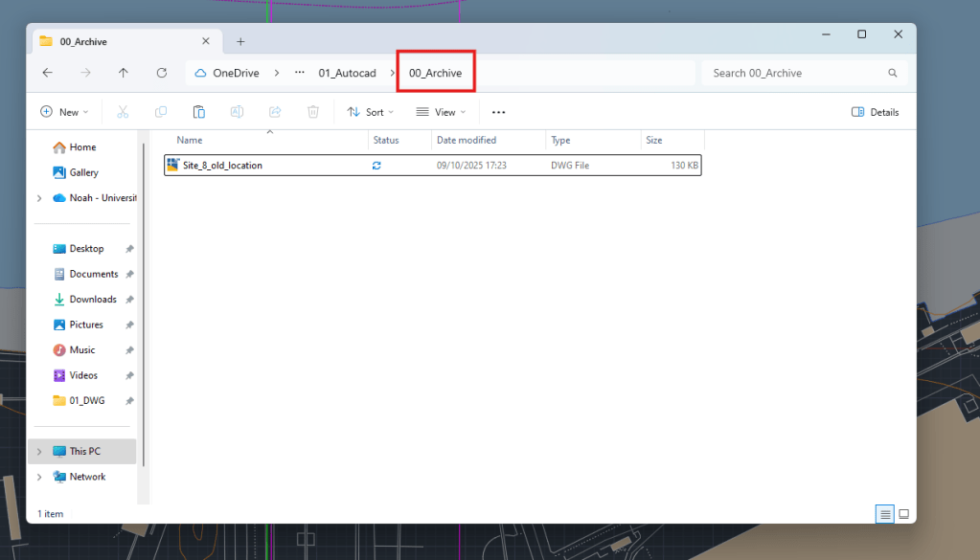Screen dimensions: 980x560
Task: Click the Paste clipboard icon
Action: coord(199,112)
